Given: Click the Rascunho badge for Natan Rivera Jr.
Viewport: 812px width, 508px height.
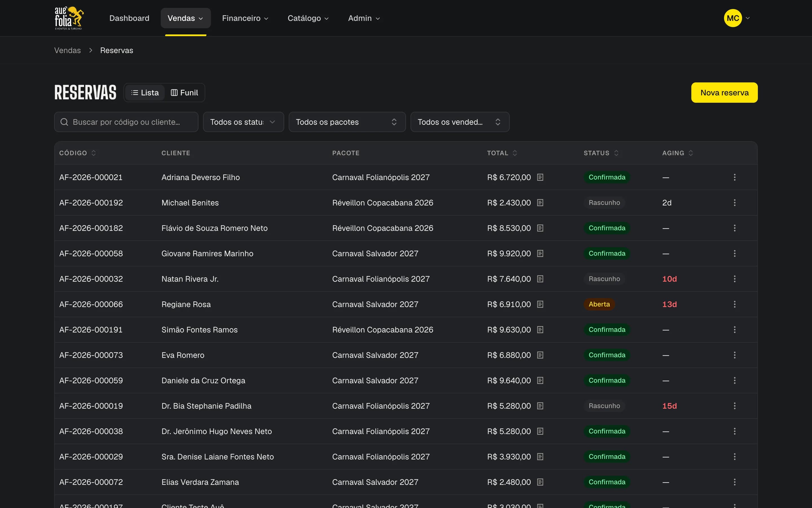Looking at the screenshot, I should [x=604, y=279].
